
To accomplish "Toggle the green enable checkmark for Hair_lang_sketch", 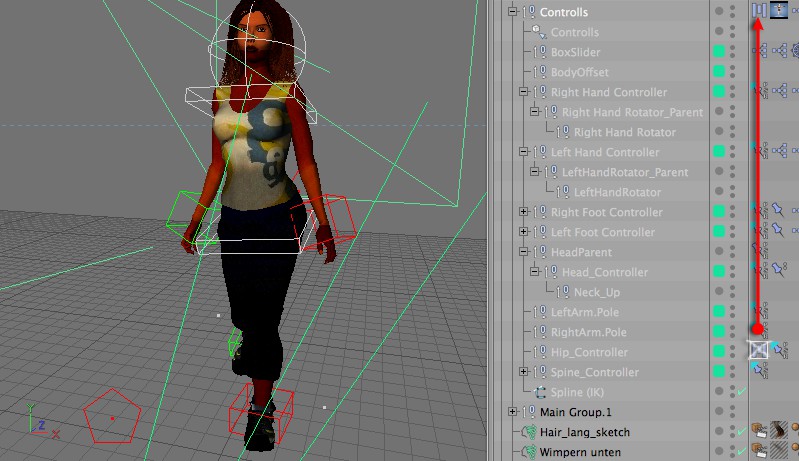I will point(741,431).
